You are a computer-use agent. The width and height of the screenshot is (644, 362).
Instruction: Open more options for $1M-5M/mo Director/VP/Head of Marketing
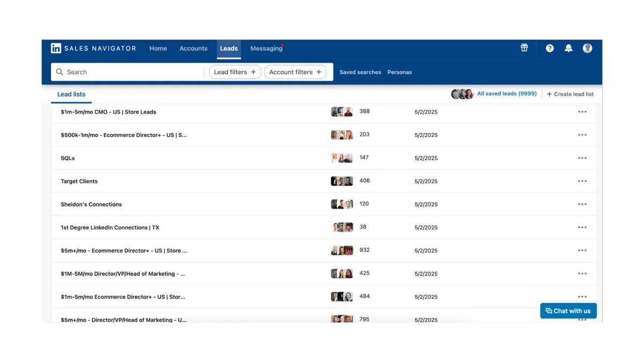[x=582, y=274]
